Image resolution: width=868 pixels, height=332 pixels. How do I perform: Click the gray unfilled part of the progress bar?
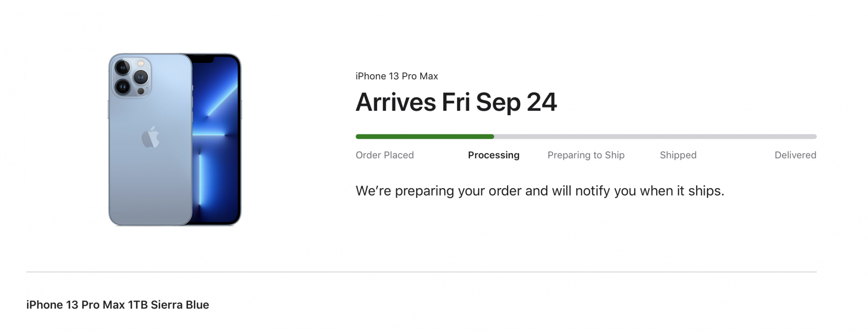(655, 137)
